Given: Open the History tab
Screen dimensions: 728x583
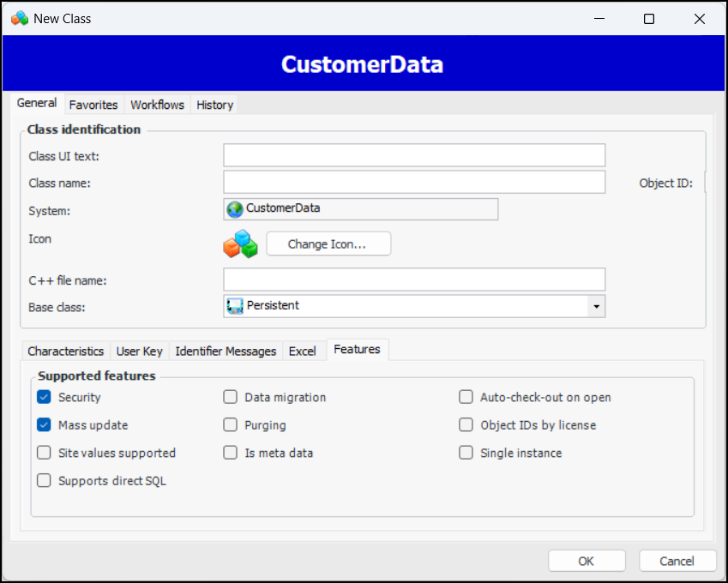Looking at the screenshot, I should click(214, 105).
